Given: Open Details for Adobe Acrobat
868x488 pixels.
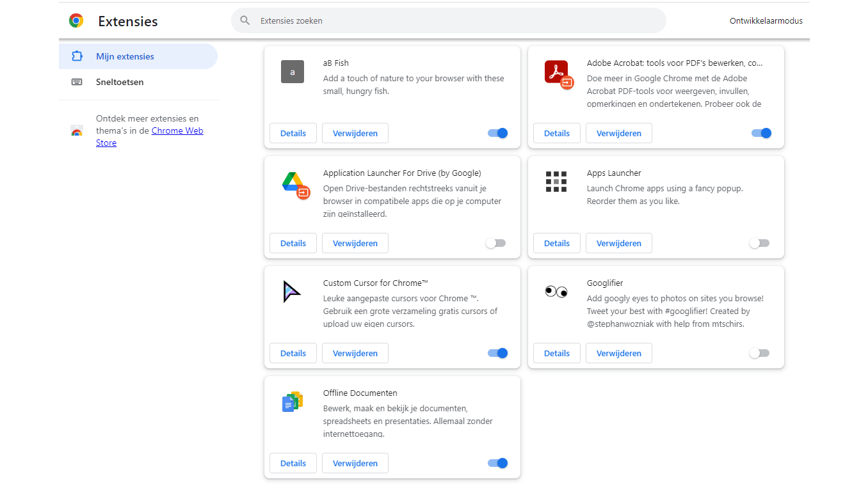Looking at the screenshot, I should click(556, 133).
